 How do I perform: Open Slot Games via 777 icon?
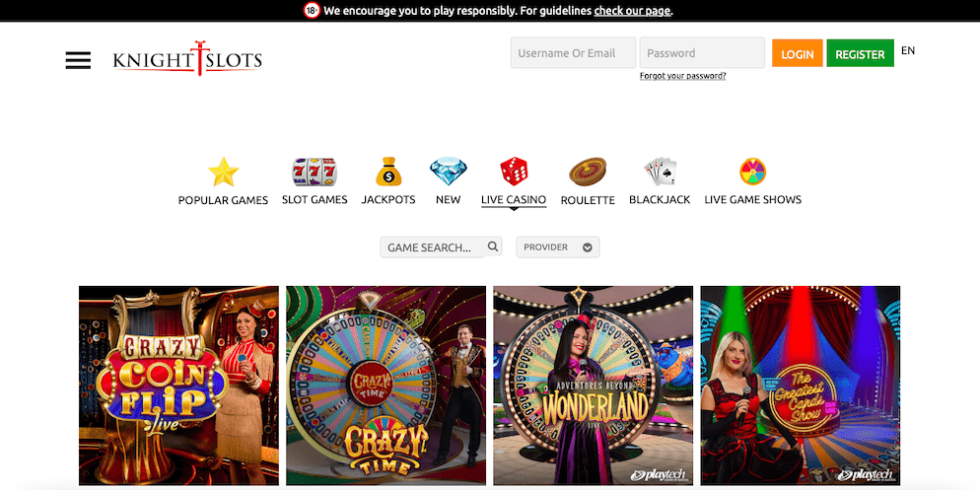[x=315, y=172]
